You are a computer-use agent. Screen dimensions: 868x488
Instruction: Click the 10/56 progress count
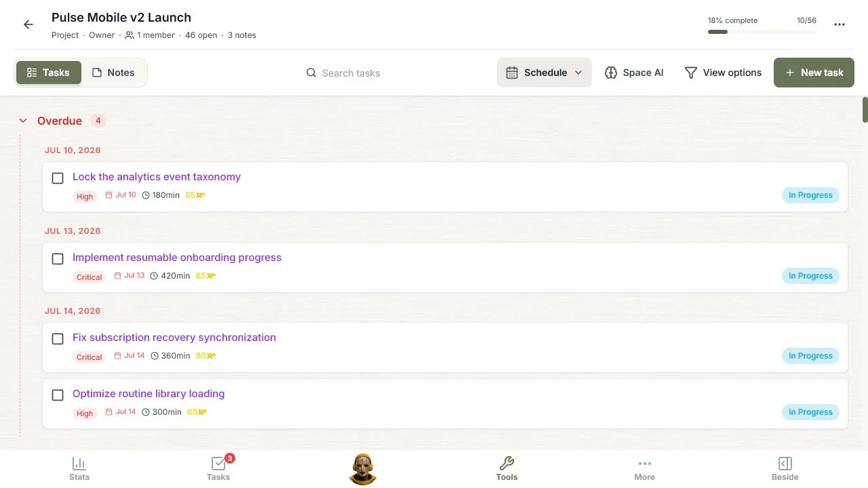(806, 20)
